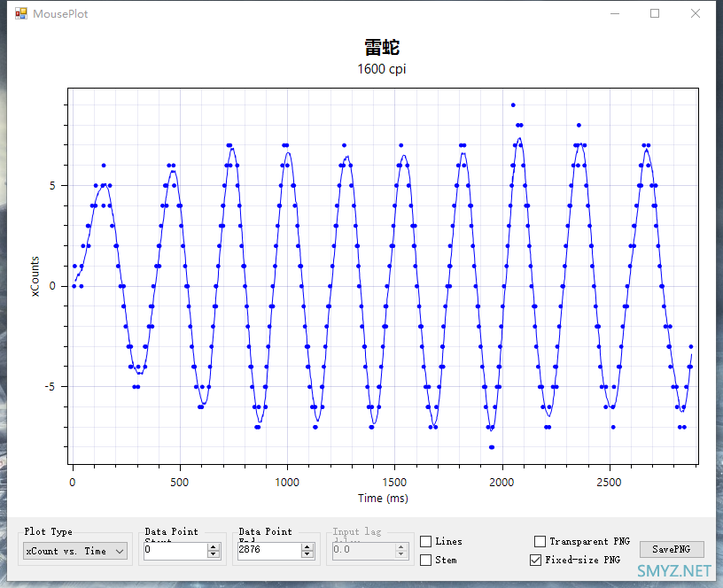The width and height of the screenshot is (723, 588).
Task: Click the MousePlot window title text
Action: pos(60,14)
